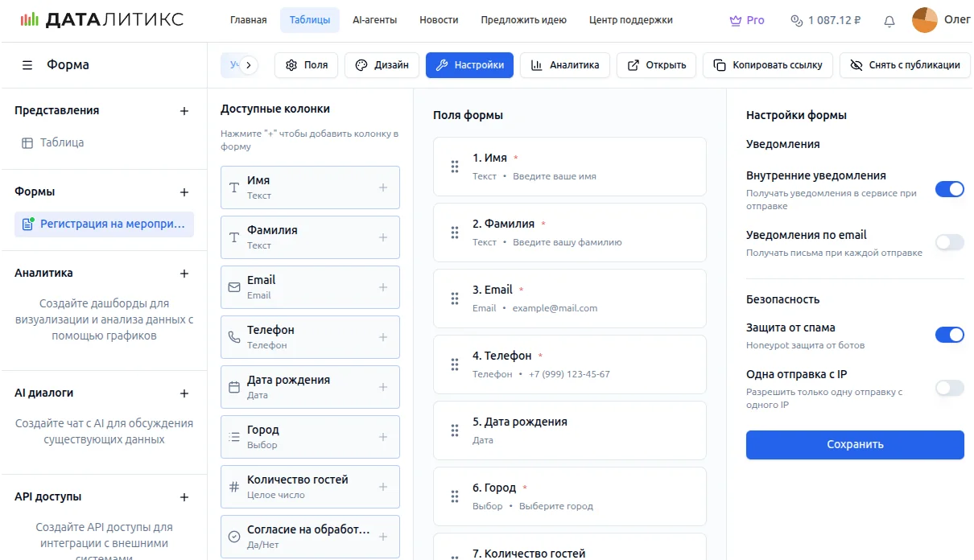Select Таблица view in sidebar
Image resolution: width=974 pixels, height=560 pixels.
tap(62, 142)
